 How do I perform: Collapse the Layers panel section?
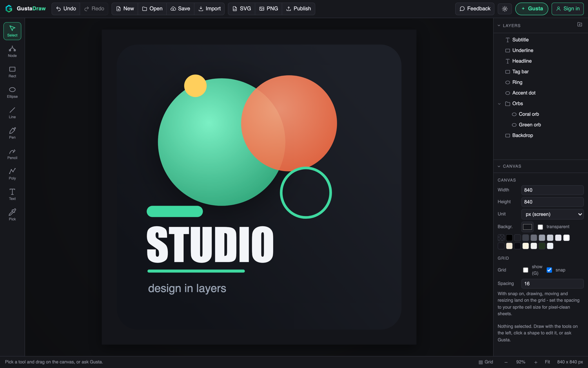(499, 25)
